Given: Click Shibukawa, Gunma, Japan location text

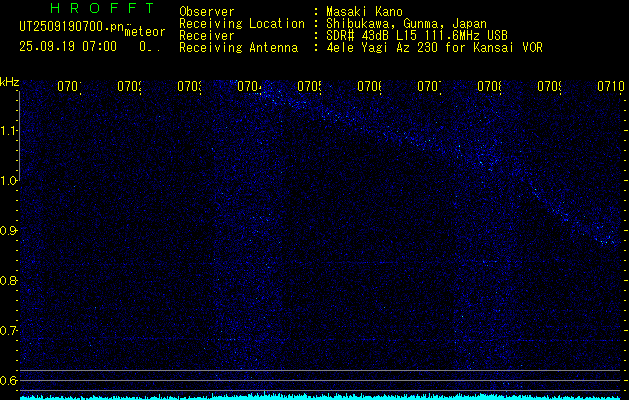Looking at the screenshot, I should (x=406, y=24).
